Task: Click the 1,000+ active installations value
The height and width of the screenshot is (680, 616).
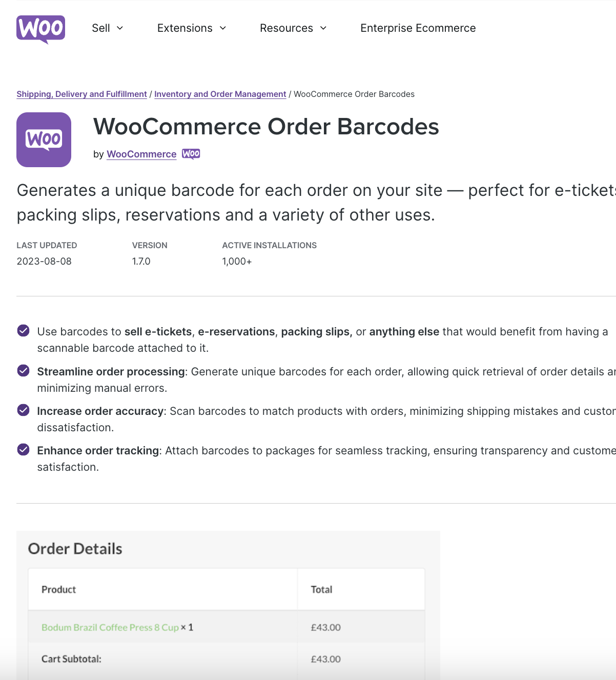Action: (237, 261)
